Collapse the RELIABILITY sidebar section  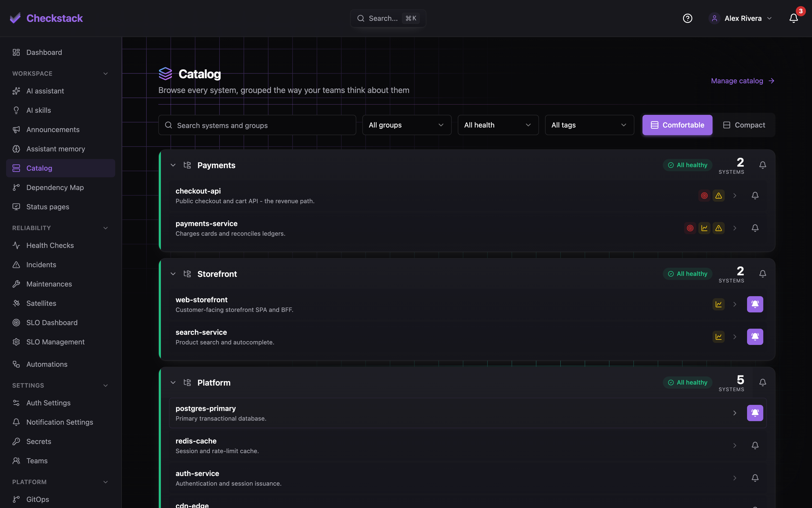[x=106, y=228]
